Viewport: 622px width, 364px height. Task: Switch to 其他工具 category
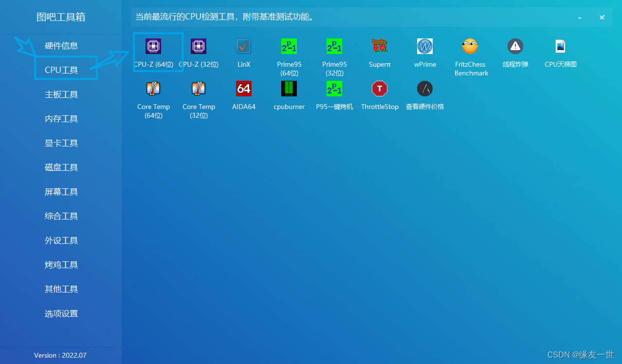click(61, 289)
